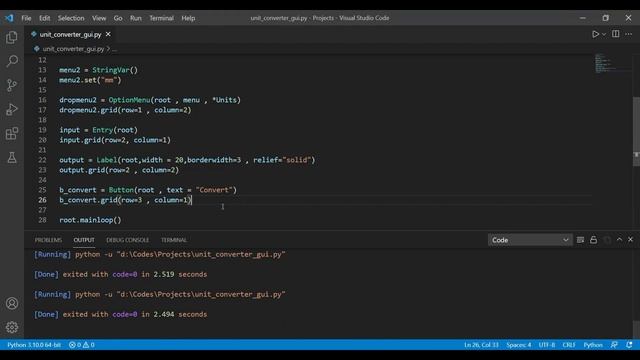Viewport: 640px width, 360px height.
Task: Close the bottom panel
Action: 630,240
